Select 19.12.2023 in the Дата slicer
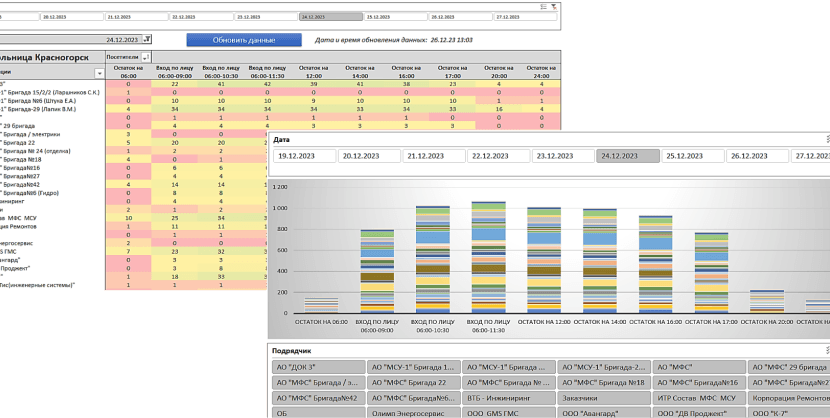The width and height of the screenshot is (830, 418). [303, 156]
